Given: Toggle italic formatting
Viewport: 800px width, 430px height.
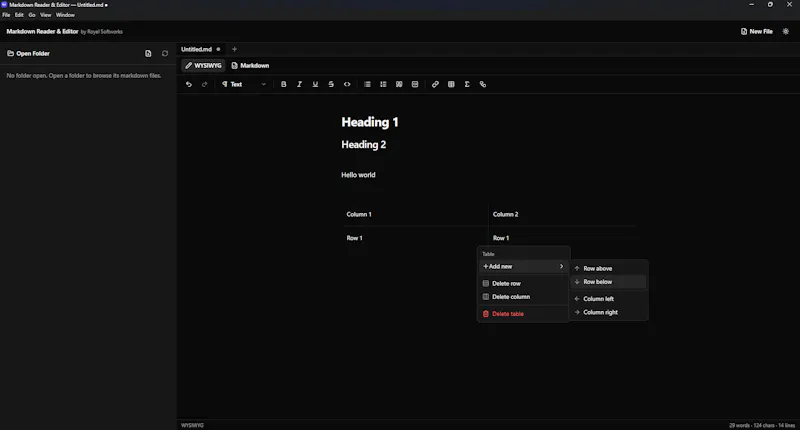Looking at the screenshot, I should pos(299,84).
